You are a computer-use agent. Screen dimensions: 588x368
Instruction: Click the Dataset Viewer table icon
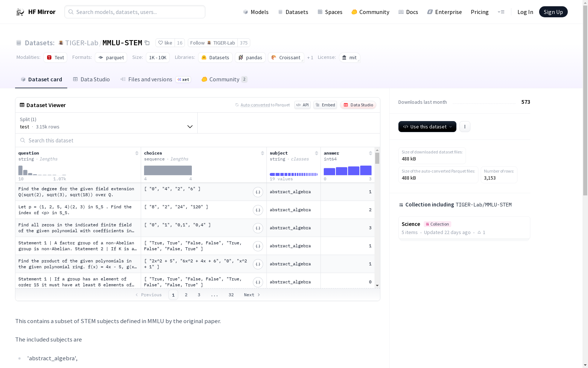click(22, 105)
